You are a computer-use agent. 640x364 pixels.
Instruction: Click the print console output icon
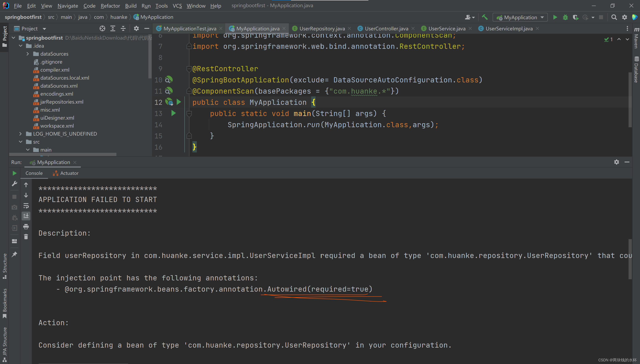tap(26, 226)
